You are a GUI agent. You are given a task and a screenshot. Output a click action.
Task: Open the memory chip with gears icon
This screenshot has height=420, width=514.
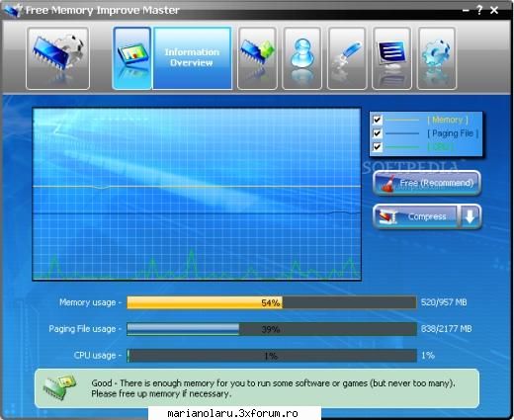[x=57, y=58]
